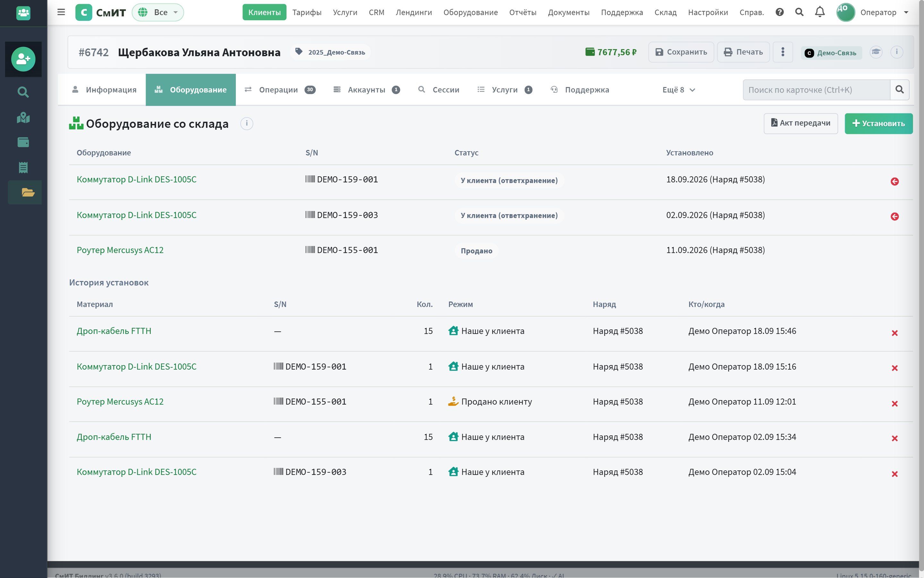Return equipment DEMO-159-003 with red arrow
Viewport: 924px width, 578px height.
(x=894, y=217)
